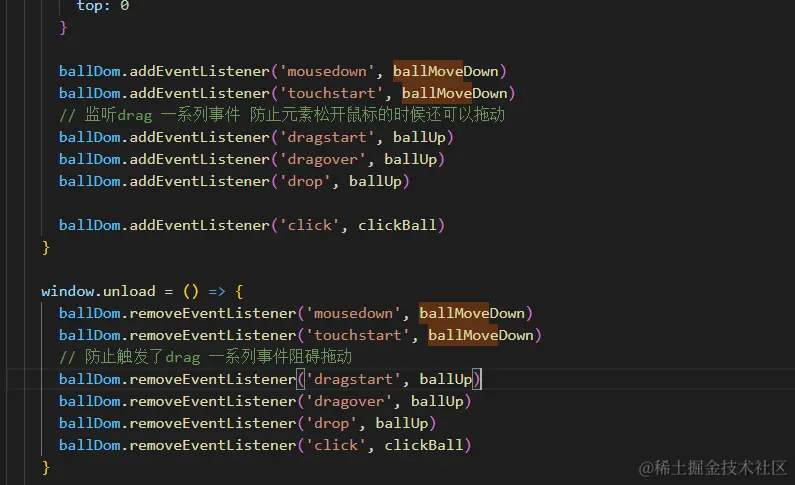Image resolution: width=795 pixels, height=485 pixels.
Task: Click ballUp in addEventListener 'drop' line
Action: tap(375, 181)
